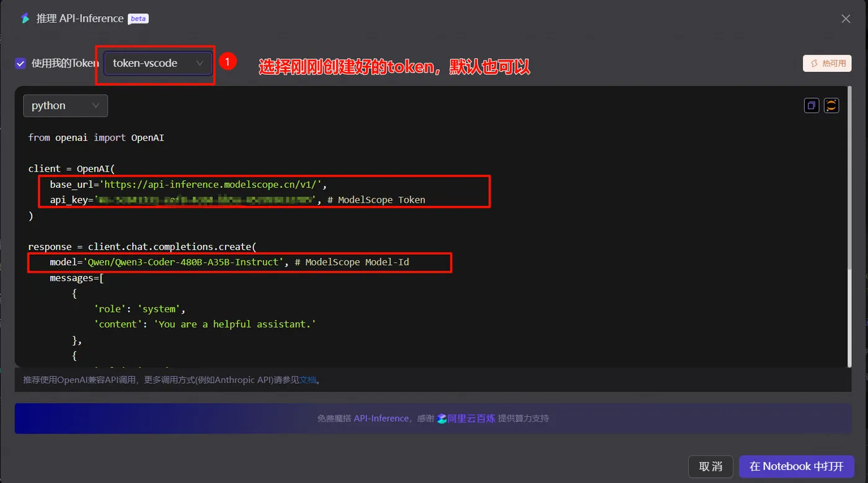Expand the python language selector
Viewport: 868px width, 483px height.
pos(65,105)
